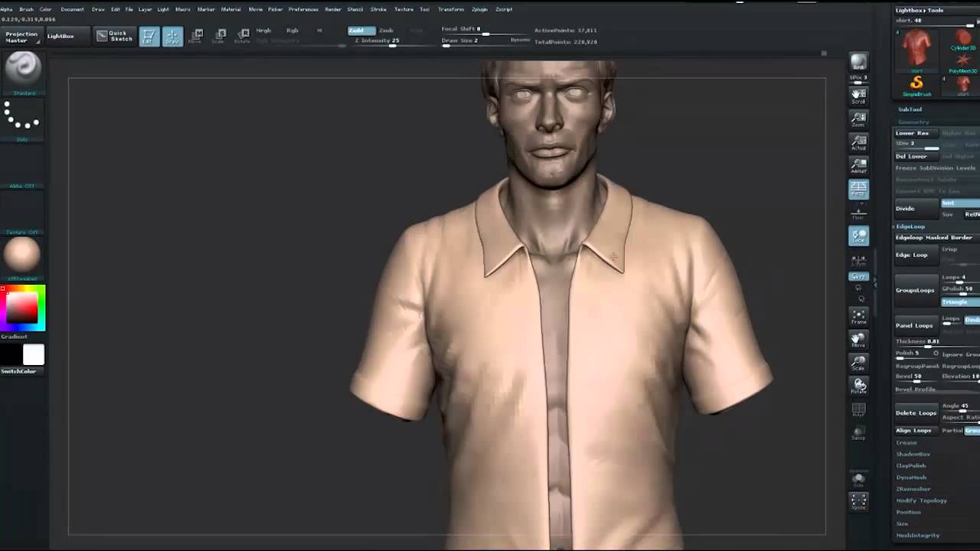Toggle the PolyF polyframe icon

(858, 411)
